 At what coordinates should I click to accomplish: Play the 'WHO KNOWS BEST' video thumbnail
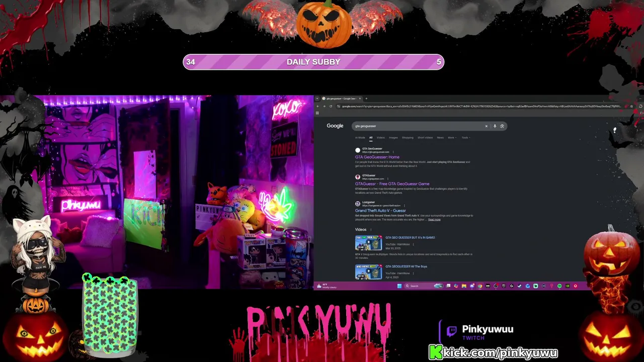[x=368, y=272]
